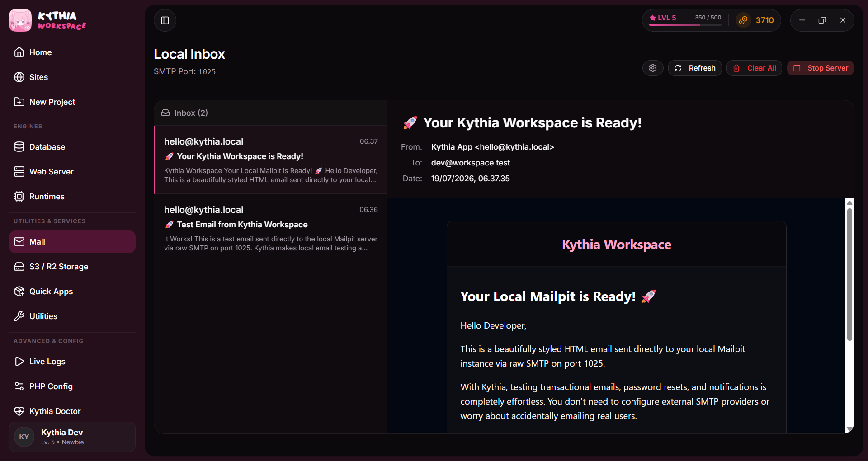Click the scrollbar down arrow
The width and height of the screenshot is (868, 461).
849,428
